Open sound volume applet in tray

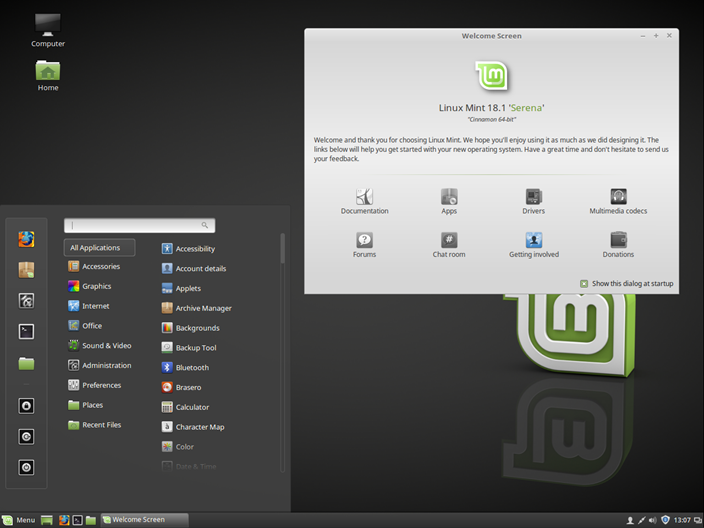click(x=653, y=520)
